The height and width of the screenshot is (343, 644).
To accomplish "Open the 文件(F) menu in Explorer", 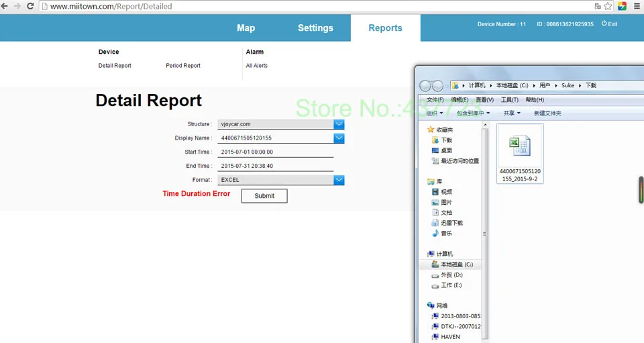I will [x=435, y=100].
